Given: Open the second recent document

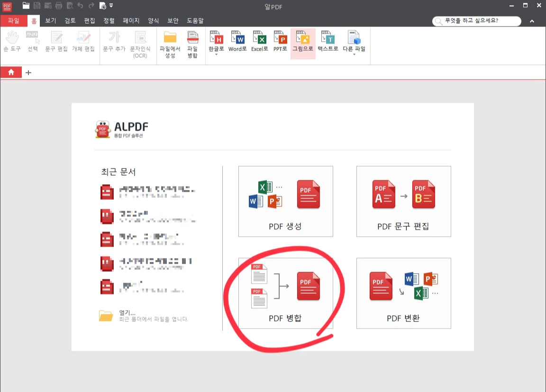Looking at the screenshot, I should coord(148,216).
